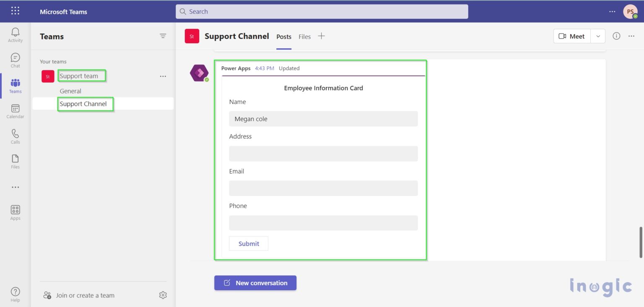644x307 pixels.
Task: Expand the Meet button dropdown
Action: tap(598, 36)
